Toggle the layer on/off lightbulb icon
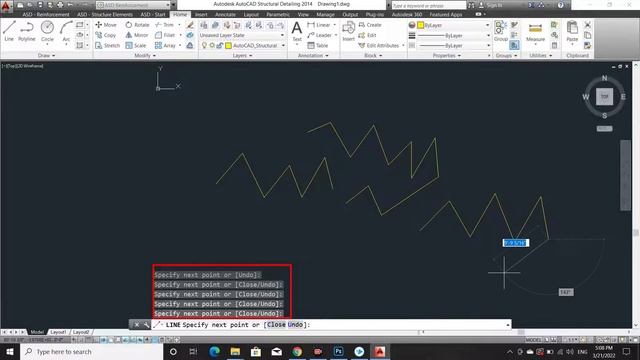 coord(204,45)
